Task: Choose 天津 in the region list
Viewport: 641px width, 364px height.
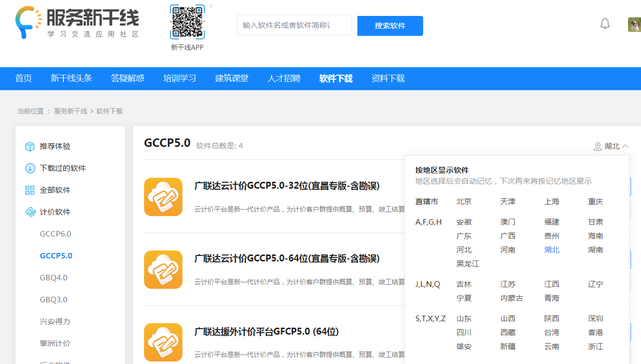Action: click(x=508, y=202)
